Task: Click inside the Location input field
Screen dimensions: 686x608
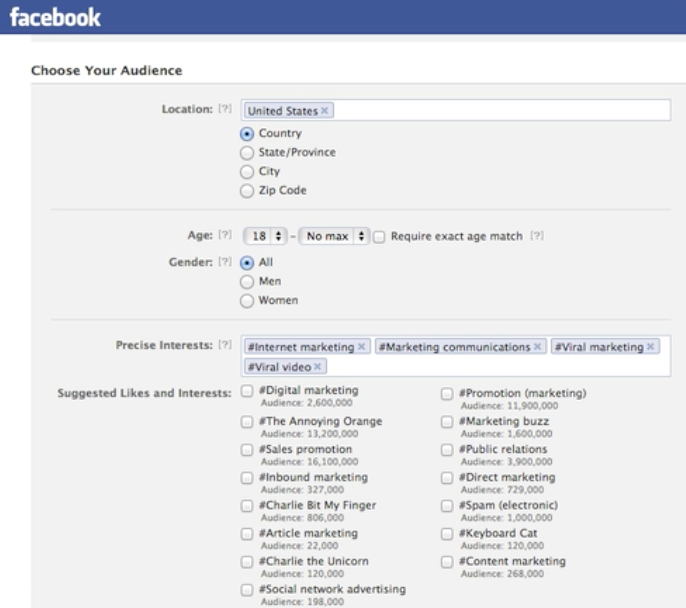Action: [455, 110]
